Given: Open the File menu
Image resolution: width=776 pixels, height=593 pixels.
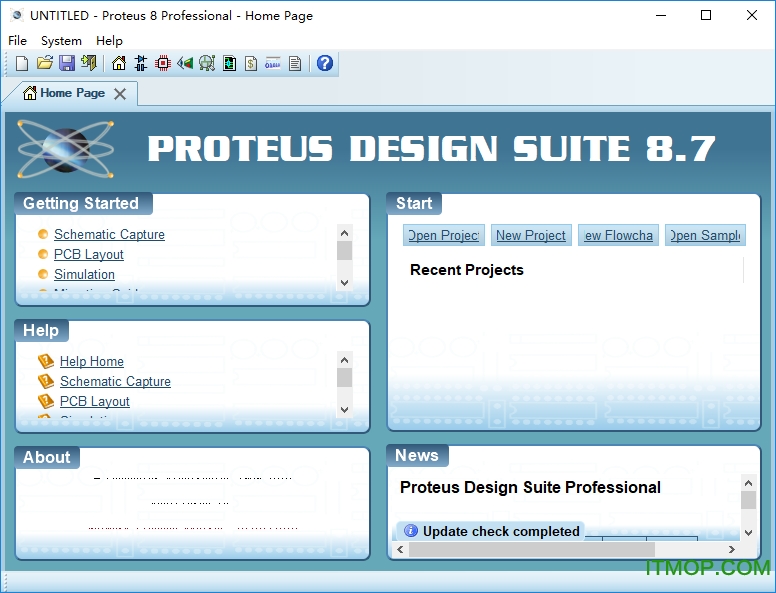Looking at the screenshot, I should point(17,41).
